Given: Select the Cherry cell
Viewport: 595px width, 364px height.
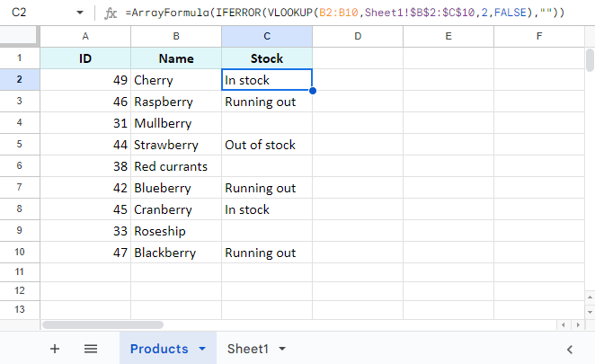Looking at the screenshot, I should point(176,80).
